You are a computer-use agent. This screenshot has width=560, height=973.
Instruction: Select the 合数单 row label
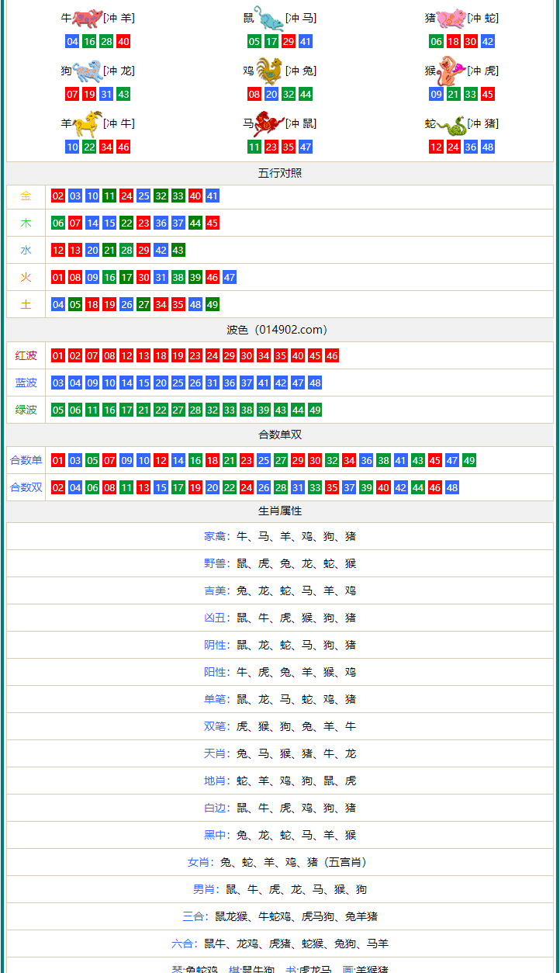point(26,460)
